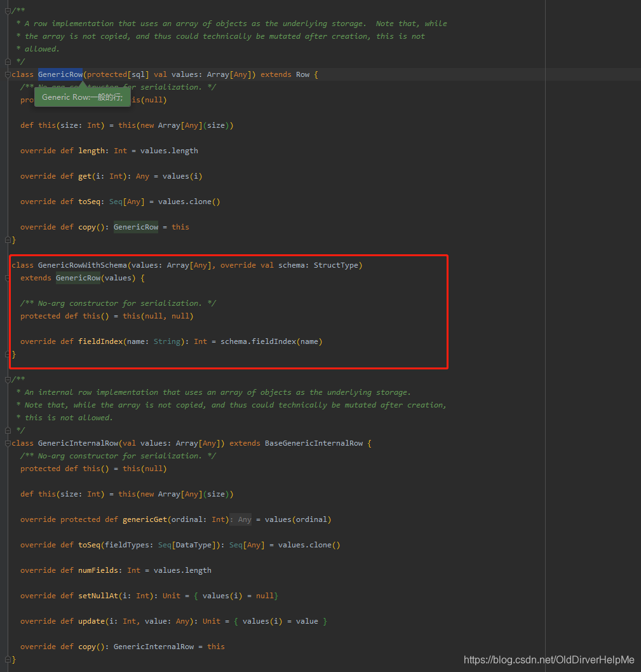Image resolution: width=641 pixels, height=672 pixels.
Task: Click the DataType type inside Seq[DataType]
Action: tap(194, 545)
